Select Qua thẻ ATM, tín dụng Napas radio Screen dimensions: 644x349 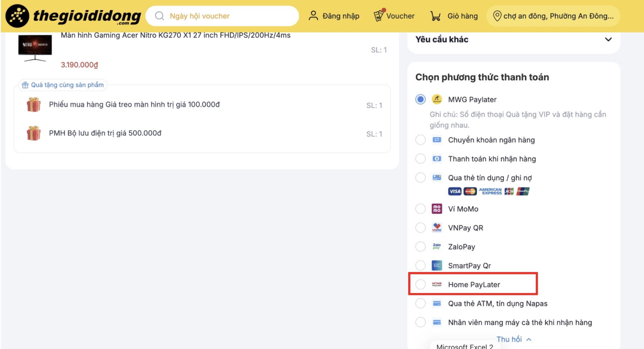420,304
